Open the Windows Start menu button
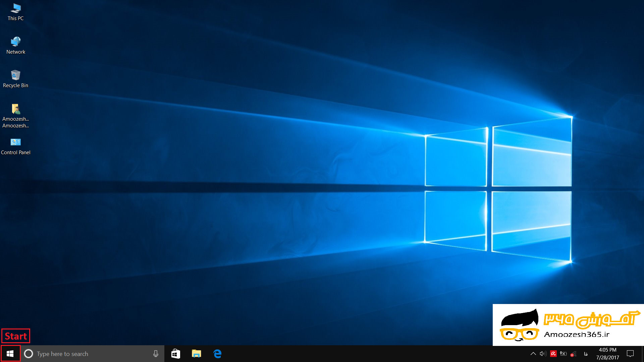Viewport: 644px width, 362px height. click(x=10, y=354)
